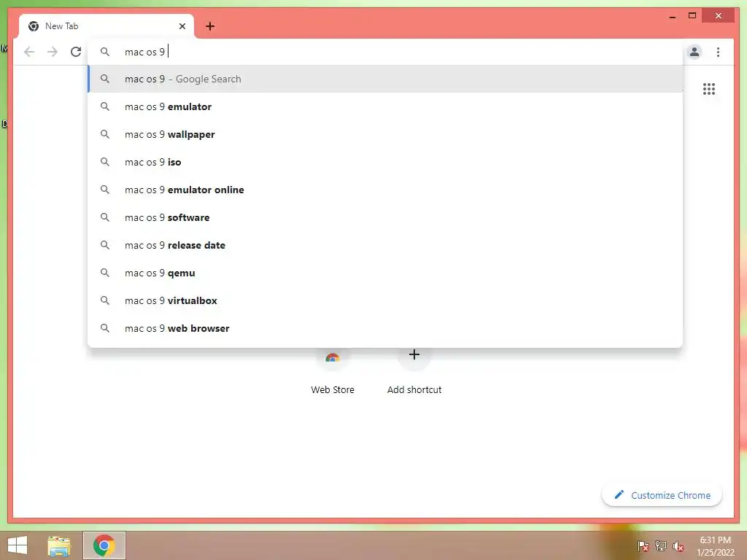
Task: Click the forward navigation arrow
Action: click(x=53, y=52)
